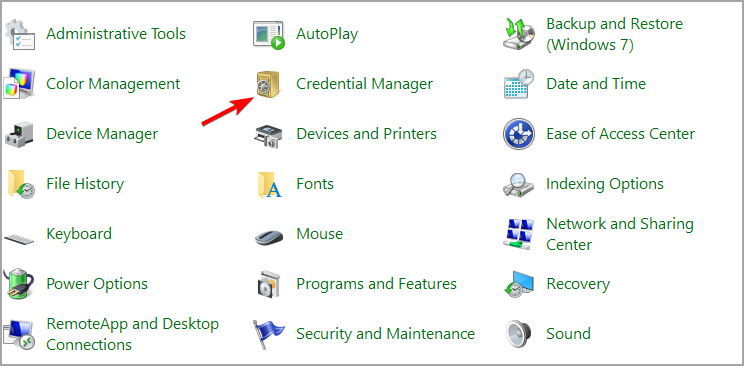Open Devices and Printers text link
The image size is (744, 366).
coord(366,134)
